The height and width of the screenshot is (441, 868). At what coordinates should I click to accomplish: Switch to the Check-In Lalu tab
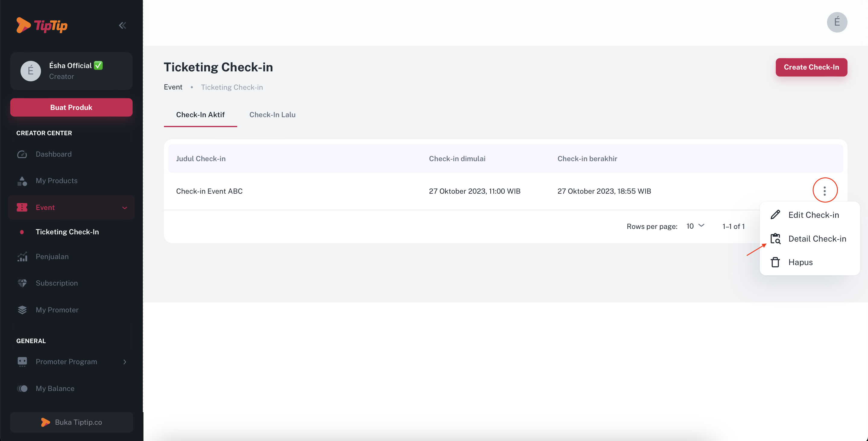pos(272,114)
